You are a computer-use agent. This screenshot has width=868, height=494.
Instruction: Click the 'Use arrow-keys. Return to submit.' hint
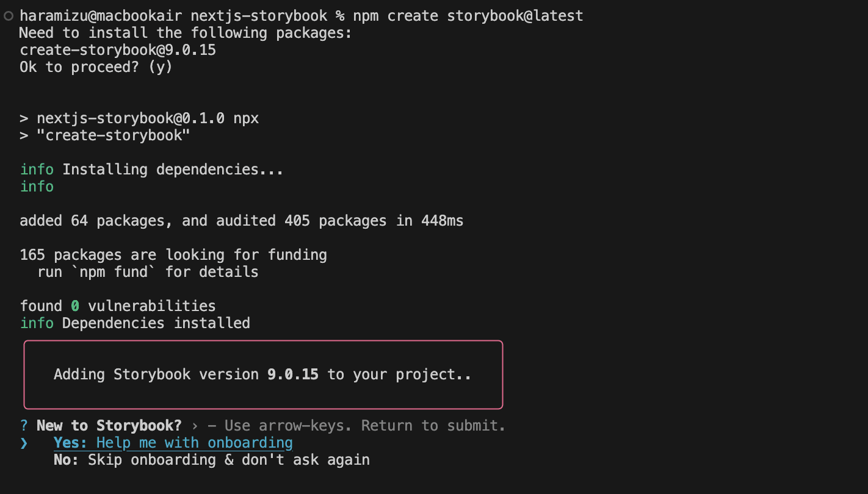click(365, 425)
